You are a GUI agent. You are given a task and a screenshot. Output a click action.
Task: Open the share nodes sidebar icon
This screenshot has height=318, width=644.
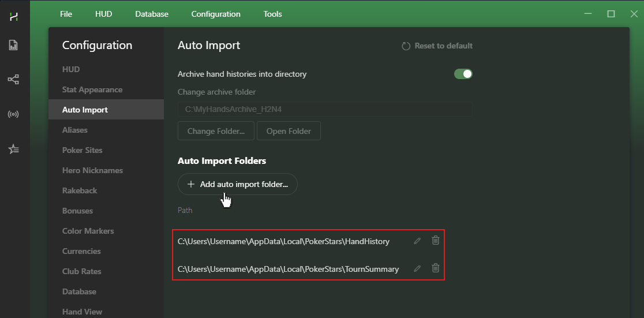pos(13,79)
